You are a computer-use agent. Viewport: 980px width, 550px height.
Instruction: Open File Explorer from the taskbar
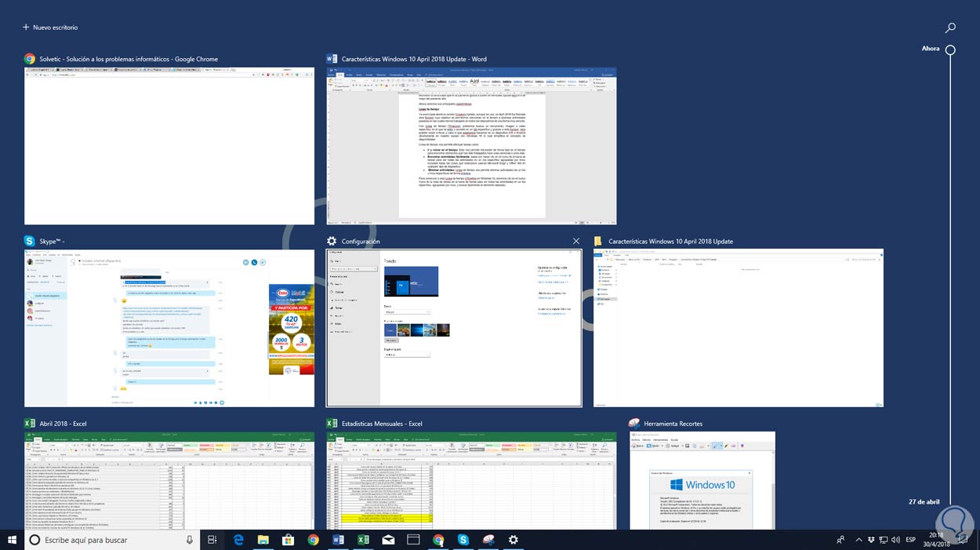(263, 540)
